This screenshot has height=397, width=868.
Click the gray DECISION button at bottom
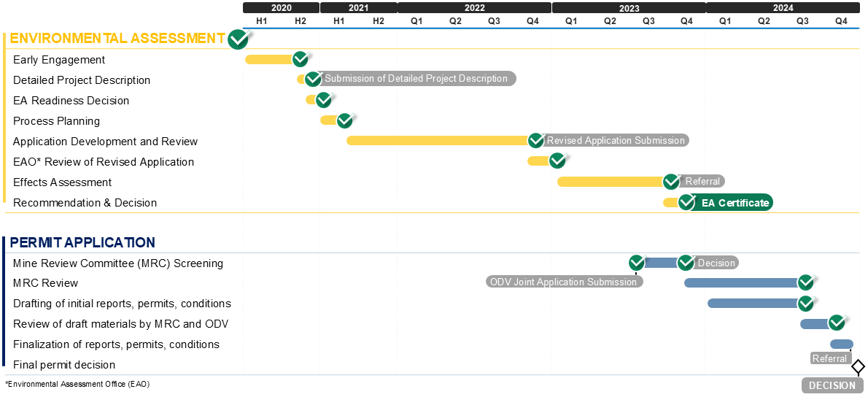(x=832, y=385)
